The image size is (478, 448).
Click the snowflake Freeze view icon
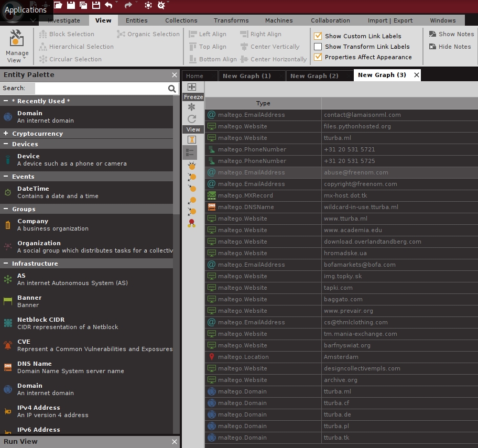click(192, 107)
